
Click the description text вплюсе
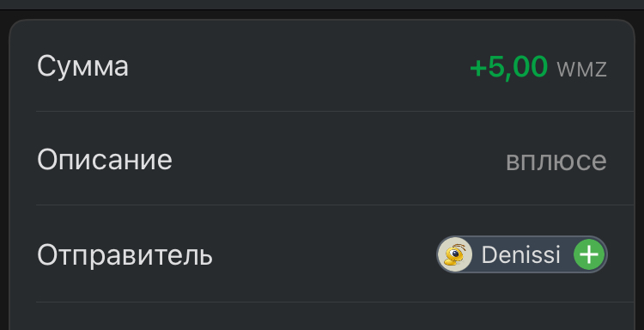tap(556, 161)
